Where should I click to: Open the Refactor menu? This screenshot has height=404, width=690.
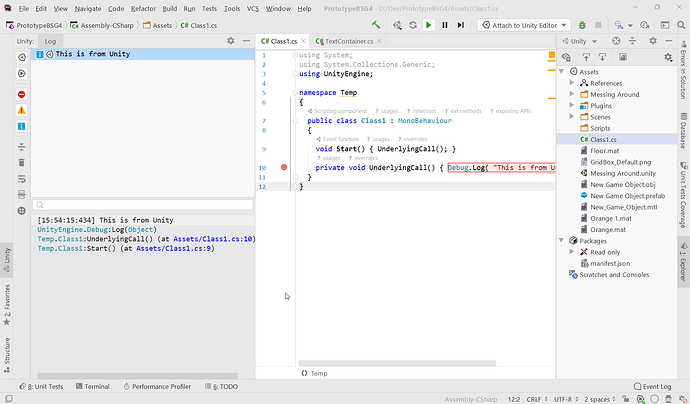tap(145, 7)
